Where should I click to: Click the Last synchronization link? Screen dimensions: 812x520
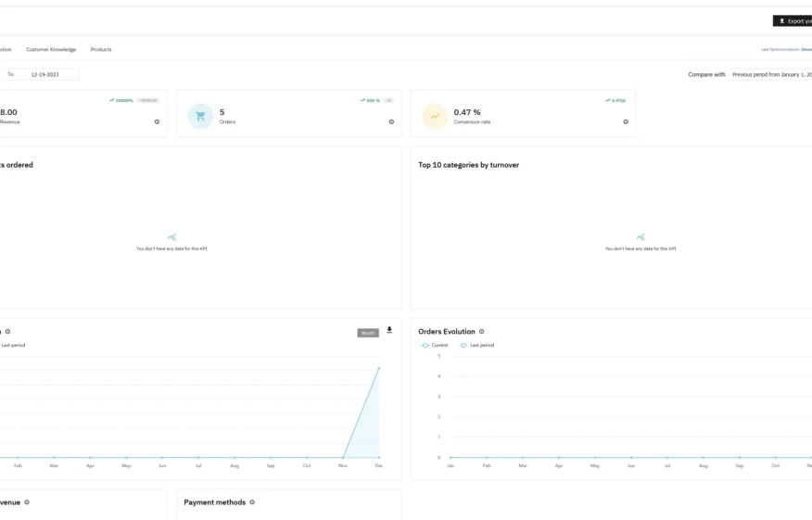point(787,50)
